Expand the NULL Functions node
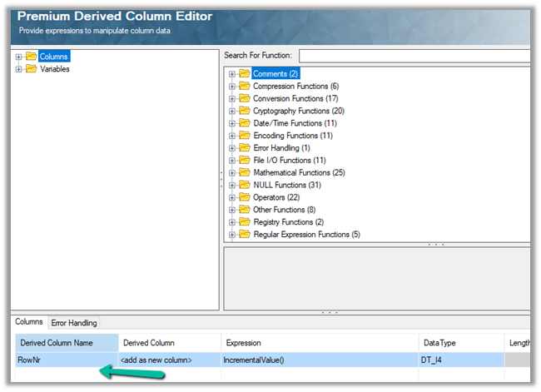 [x=232, y=186]
